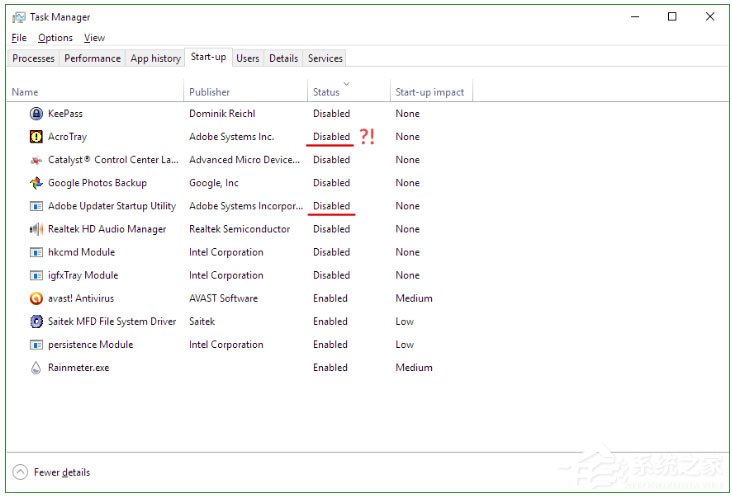
Task: Open the Options menu
Action: [55, 38]
